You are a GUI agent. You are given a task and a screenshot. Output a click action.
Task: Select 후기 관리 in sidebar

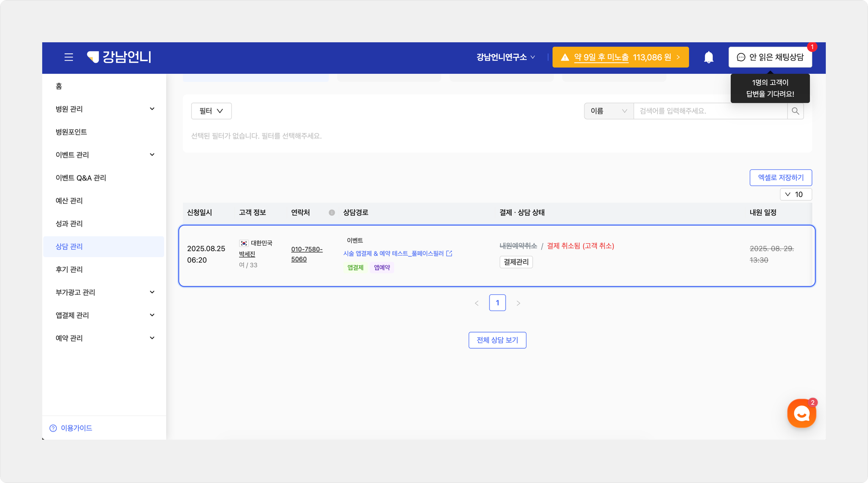69,269
